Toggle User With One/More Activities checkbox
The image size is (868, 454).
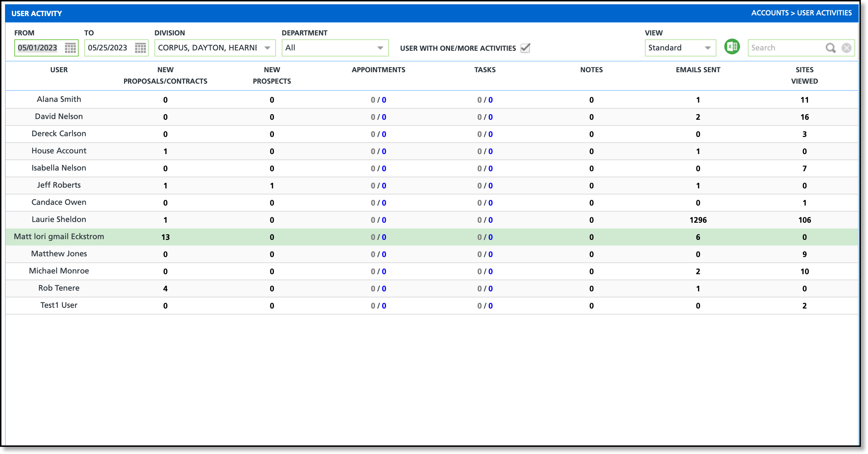tap(525, 48)
